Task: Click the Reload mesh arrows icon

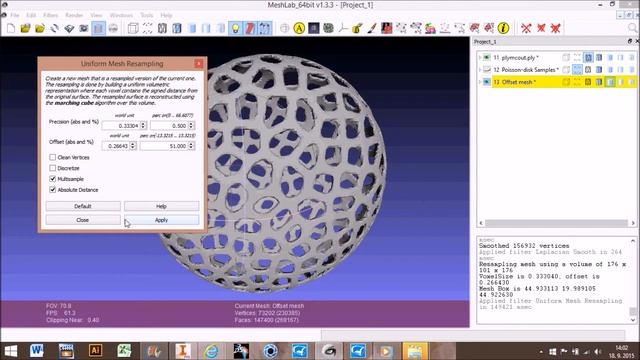Action: tap(54, 28)
